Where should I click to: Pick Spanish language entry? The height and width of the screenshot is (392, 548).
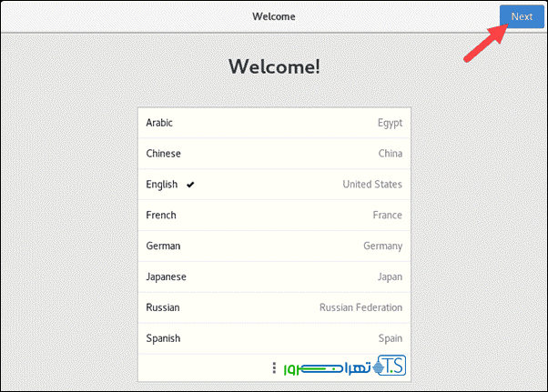coord(163,338)
